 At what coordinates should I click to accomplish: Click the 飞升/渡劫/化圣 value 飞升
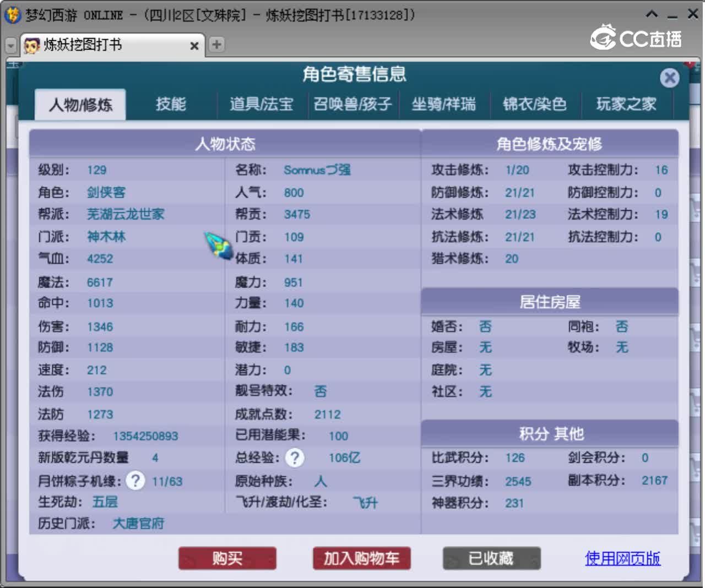tap(366, 503)
